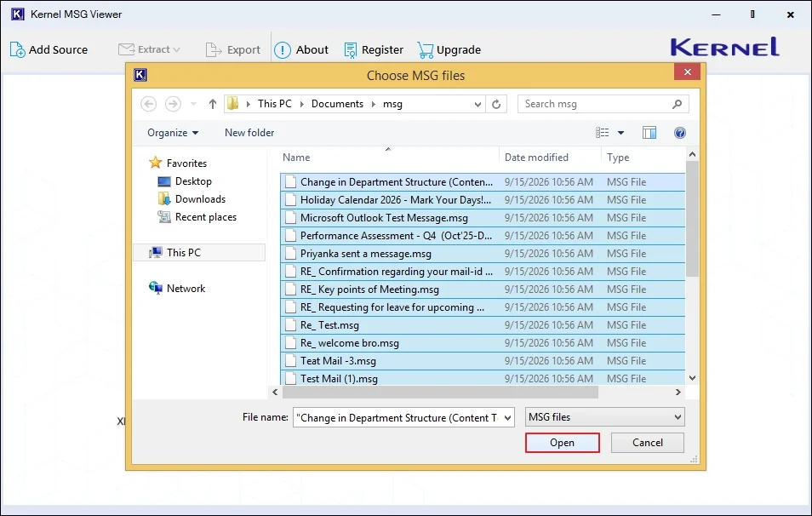
Task: Click the vertical scrollbar thumb
Action: [692, 219]
